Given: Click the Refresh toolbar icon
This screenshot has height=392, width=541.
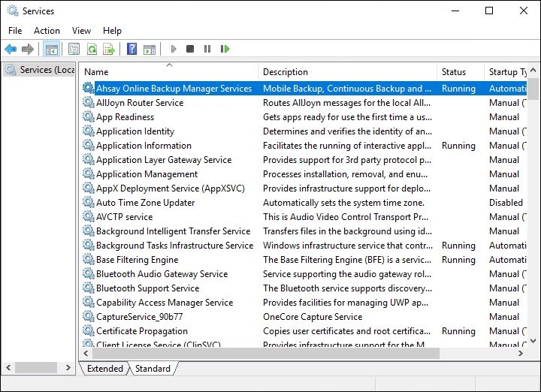Looking at the screenshot, I should pos(92,49).
